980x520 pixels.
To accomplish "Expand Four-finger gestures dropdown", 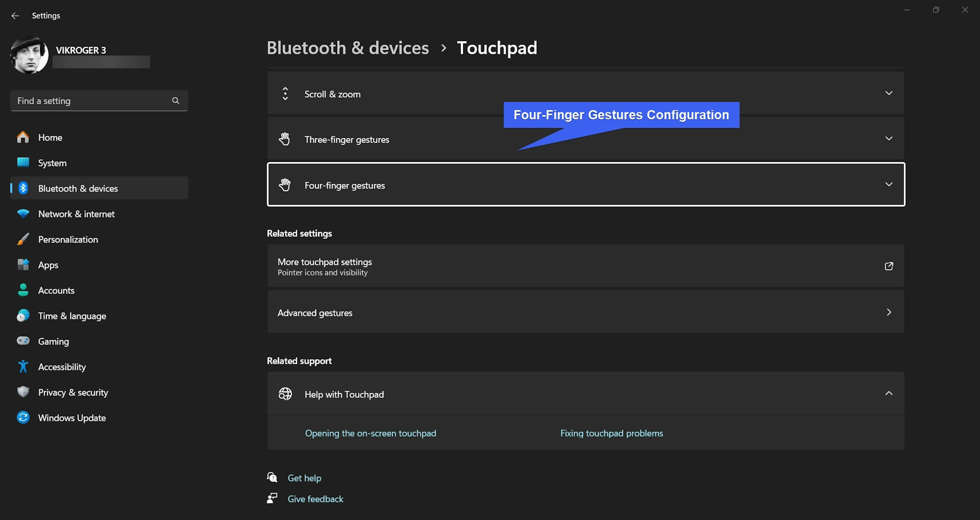I will click(x=889, y=184).
